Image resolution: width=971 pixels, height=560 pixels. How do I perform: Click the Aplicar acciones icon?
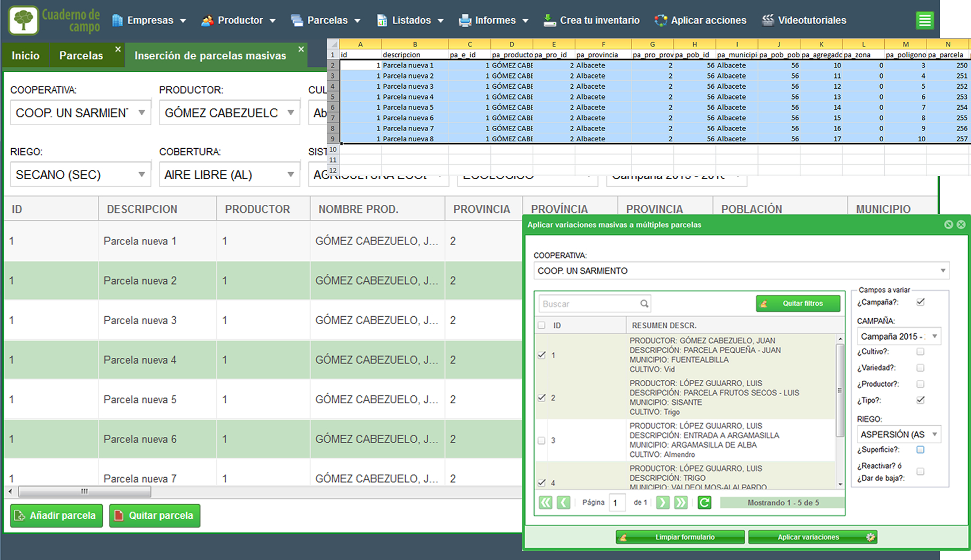661,20
